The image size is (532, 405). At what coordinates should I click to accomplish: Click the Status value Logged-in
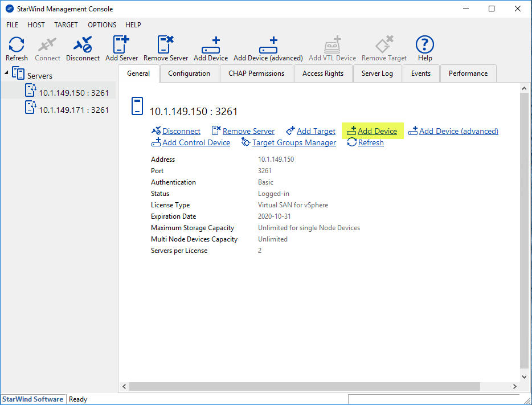pyautogui.click(x=273, y=194)
